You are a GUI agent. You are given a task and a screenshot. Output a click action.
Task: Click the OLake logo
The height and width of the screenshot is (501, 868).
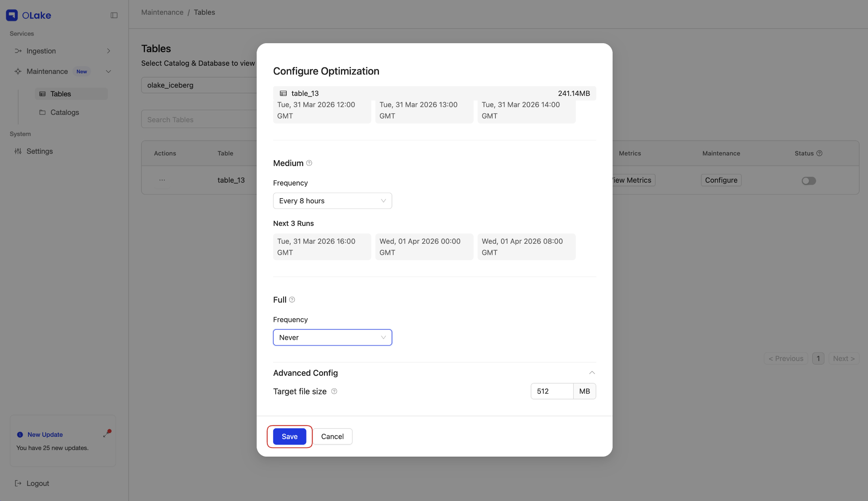[x=28, y=15]
